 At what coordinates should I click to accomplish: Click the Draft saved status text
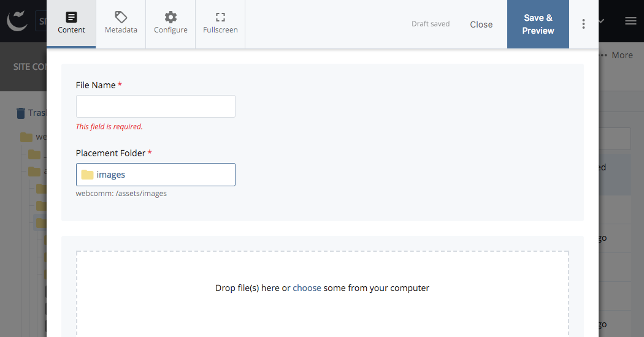click(x=431, y=24)
